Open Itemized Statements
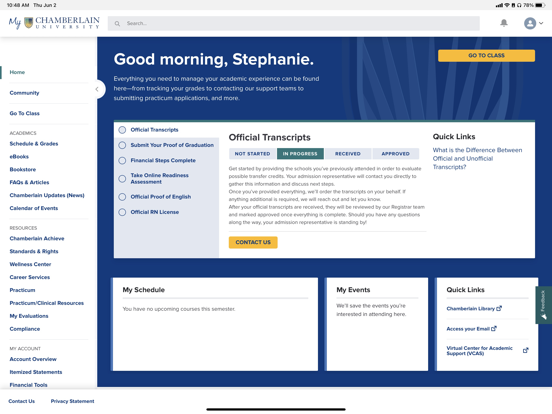This screenshot has width=552, height=414. pyautogui.click(x=36, y=372)
